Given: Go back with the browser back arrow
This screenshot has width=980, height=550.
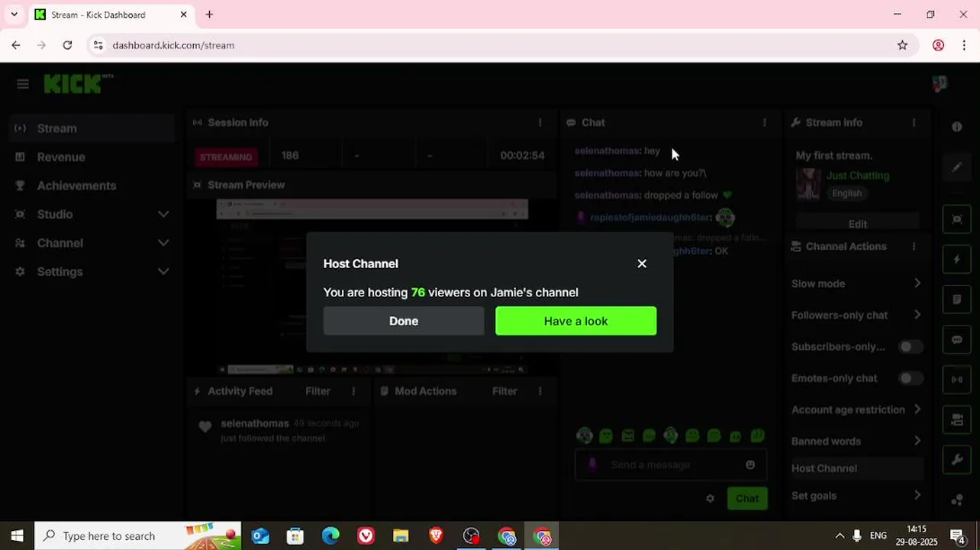Looking at the screenshot, I should [x=16, y=45].
